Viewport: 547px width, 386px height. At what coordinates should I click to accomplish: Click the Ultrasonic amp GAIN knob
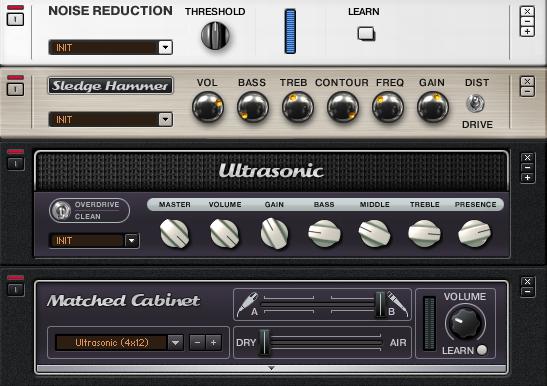[x=275, y=233]
